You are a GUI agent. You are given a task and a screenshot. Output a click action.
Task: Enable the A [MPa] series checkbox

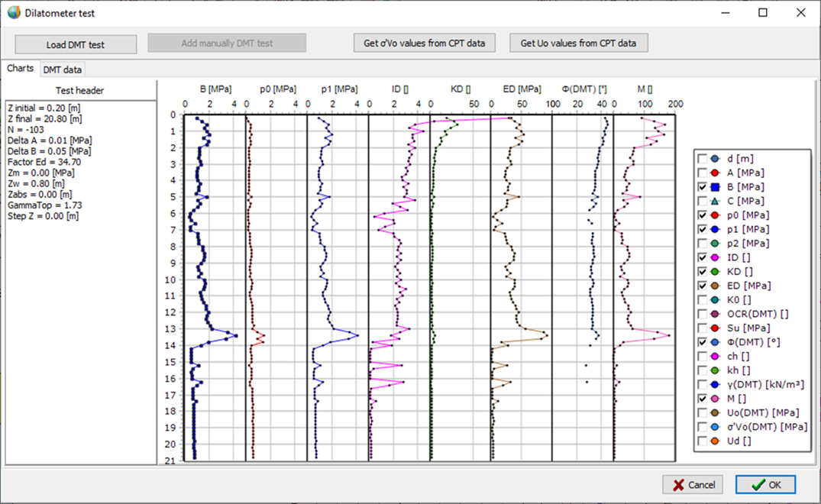coord(703,173)
